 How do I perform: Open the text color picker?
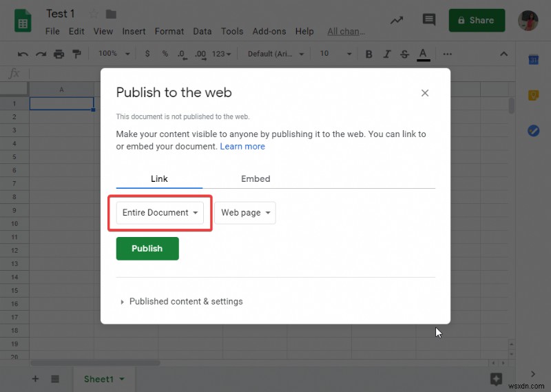pos(424,54)
